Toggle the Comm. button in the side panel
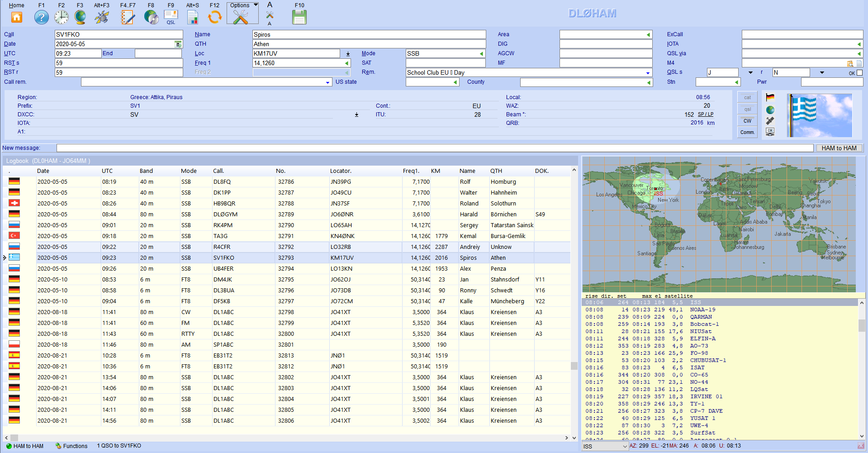Image resolution: width=868 pixels, height=453 pixels. 747,132
